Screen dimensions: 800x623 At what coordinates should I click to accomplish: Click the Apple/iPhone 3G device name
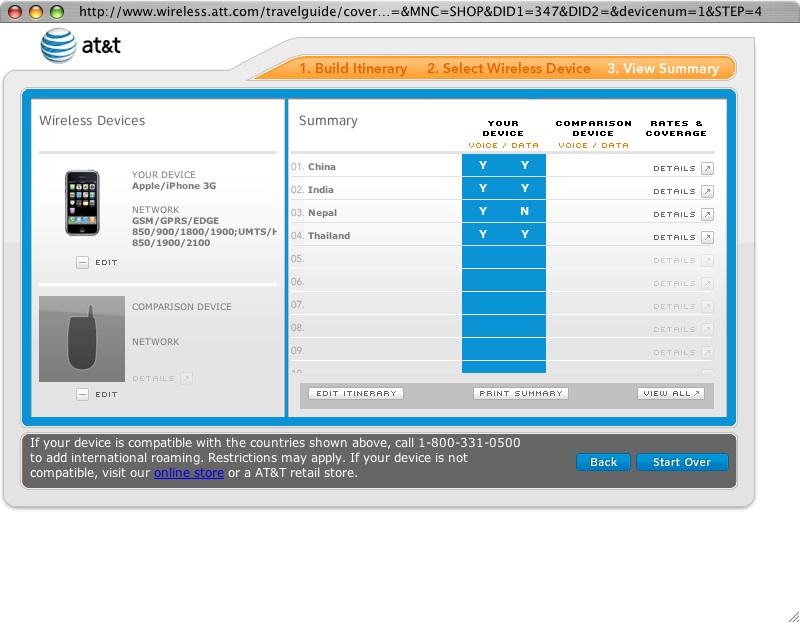(174, 186)
